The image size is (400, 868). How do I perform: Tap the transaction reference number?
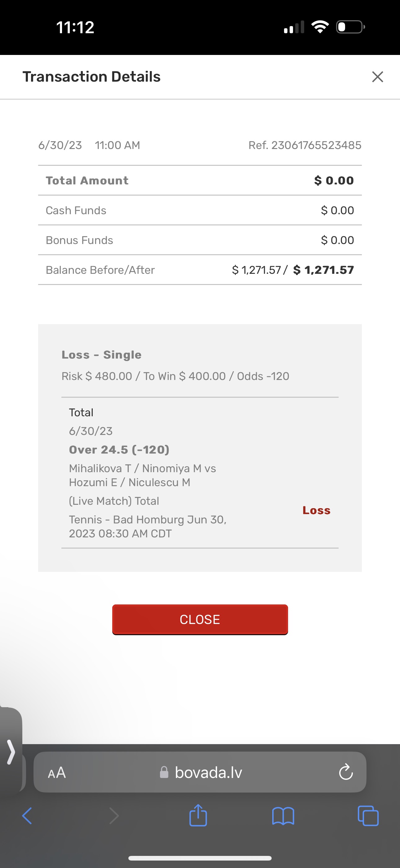pyautogui.click(x=305, y=145)
